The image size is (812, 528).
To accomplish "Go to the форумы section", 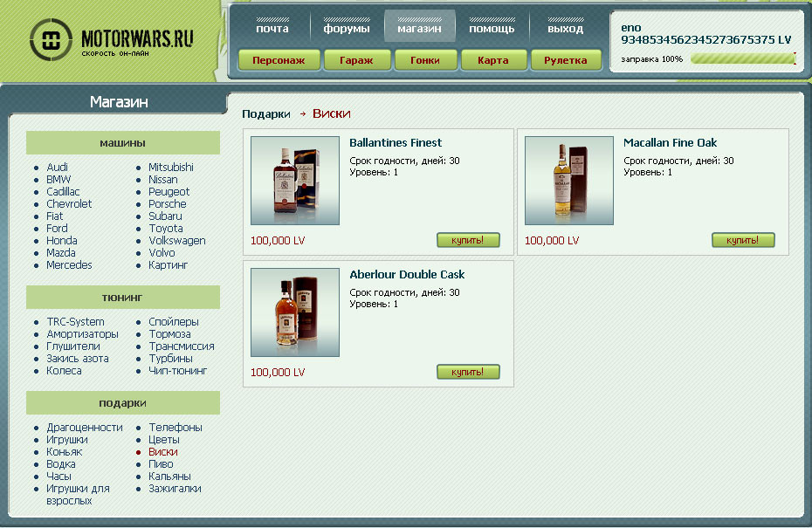I will [x=347, y=29].
